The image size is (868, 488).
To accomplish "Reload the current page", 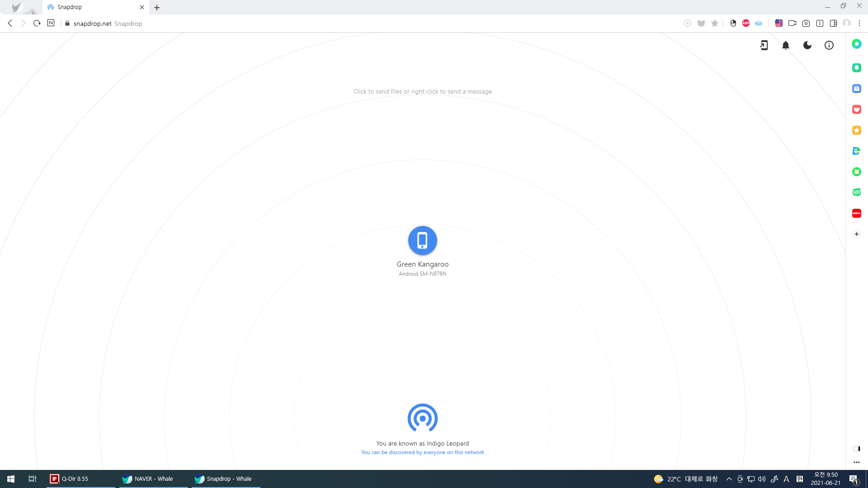I will click(x=37, y=23).
